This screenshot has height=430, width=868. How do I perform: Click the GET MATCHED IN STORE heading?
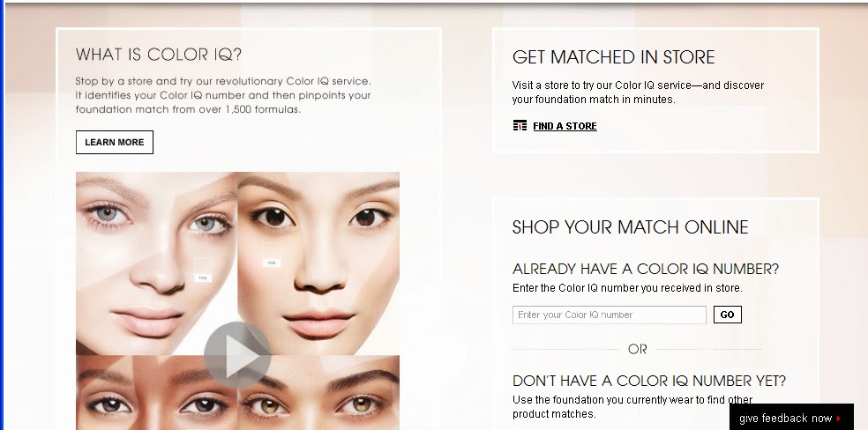(613, 57)
